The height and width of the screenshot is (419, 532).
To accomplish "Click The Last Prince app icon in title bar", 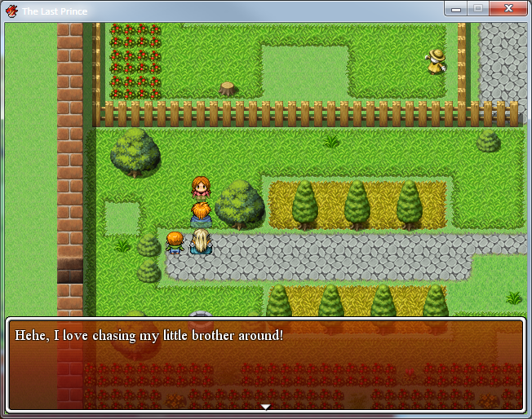I will 11,11.
